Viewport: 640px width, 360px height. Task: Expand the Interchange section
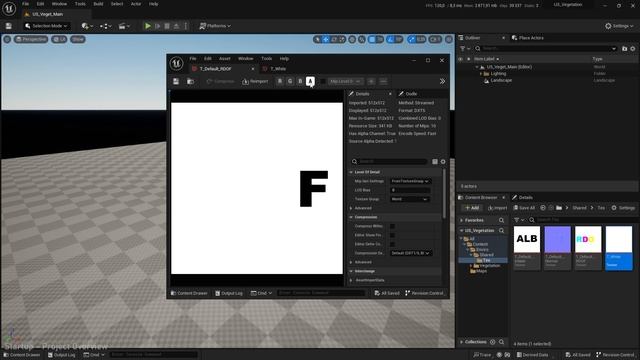tap(351, 271)
